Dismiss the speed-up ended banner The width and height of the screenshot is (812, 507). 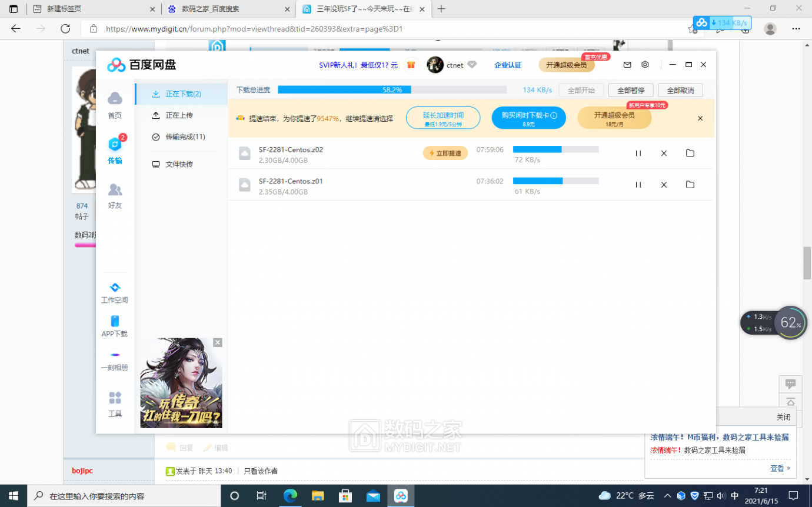pyautogui.click(x=700, y=118)
